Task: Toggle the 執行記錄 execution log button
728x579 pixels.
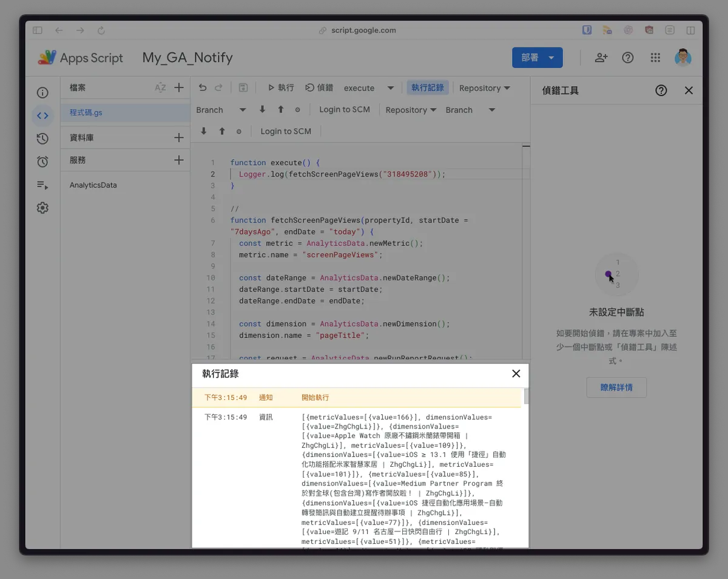Action: click(428, 88)
